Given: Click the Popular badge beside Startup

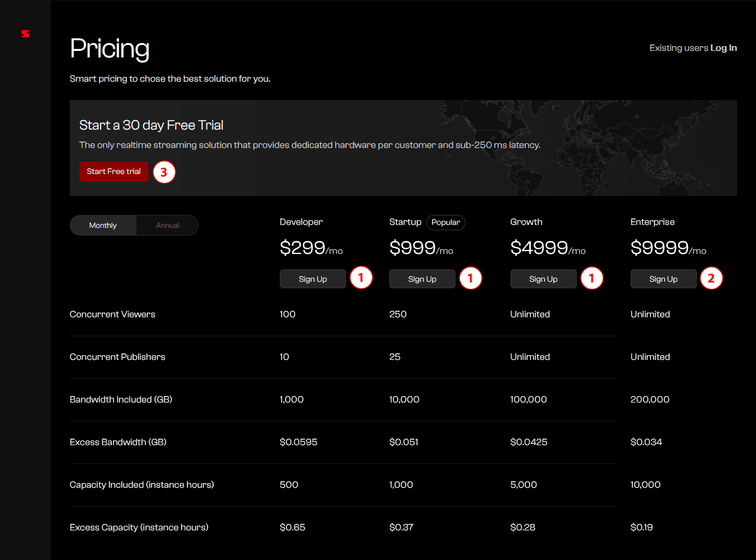Looking at the screenshot, I should (445, 223).
